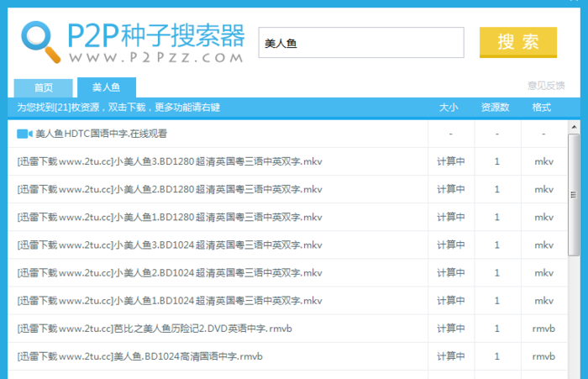The height and width of the screenshot is (379, 588).
Task: Click the vertical scrollbar thumb
Action: point(574,193)
